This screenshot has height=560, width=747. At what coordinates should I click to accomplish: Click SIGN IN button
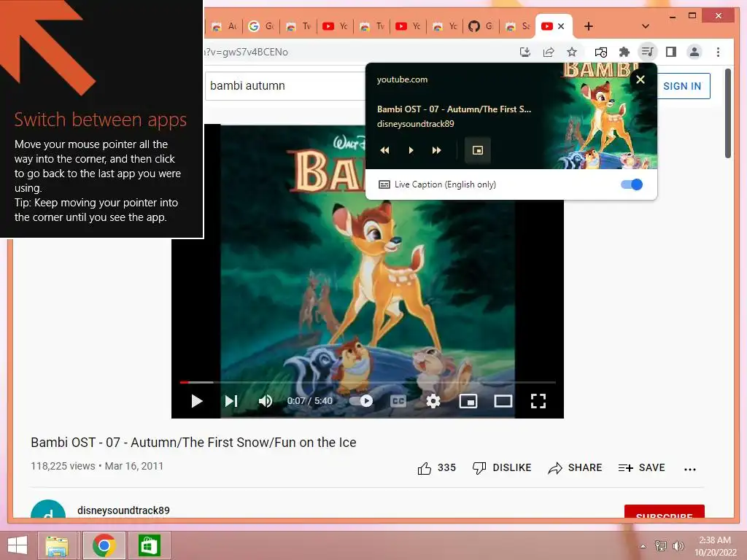coord(682,86)
